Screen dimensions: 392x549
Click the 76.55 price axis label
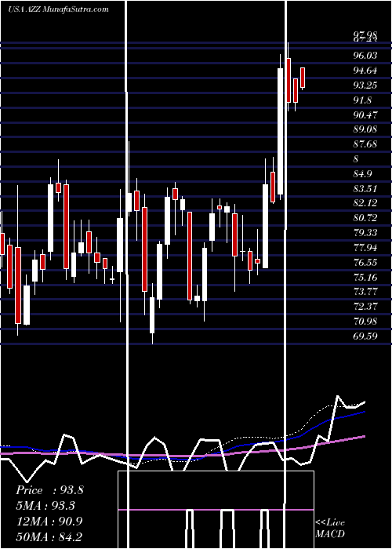pos(365,263)
